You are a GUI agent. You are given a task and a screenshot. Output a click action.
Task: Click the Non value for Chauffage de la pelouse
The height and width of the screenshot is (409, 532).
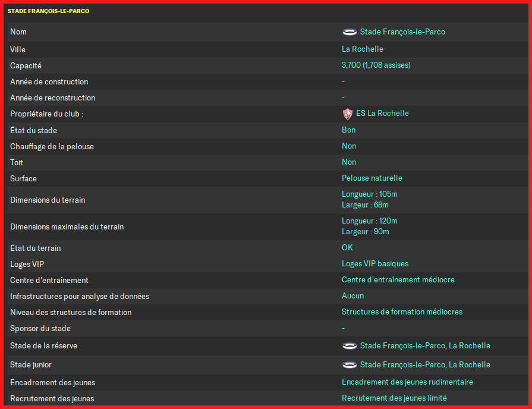point(349,146)
